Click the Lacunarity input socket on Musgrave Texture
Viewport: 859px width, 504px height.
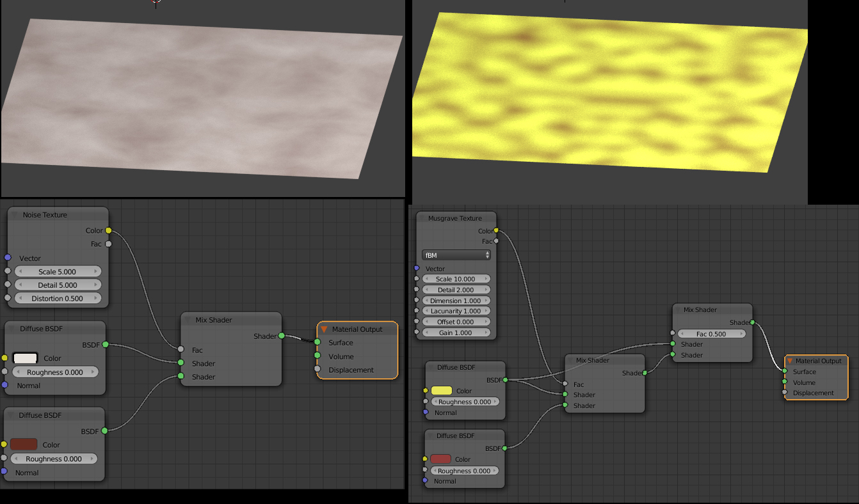click(x=417, y=311)
